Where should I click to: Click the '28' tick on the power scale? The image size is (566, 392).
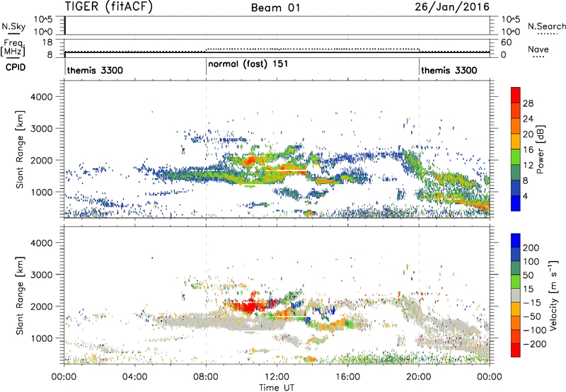528,103
